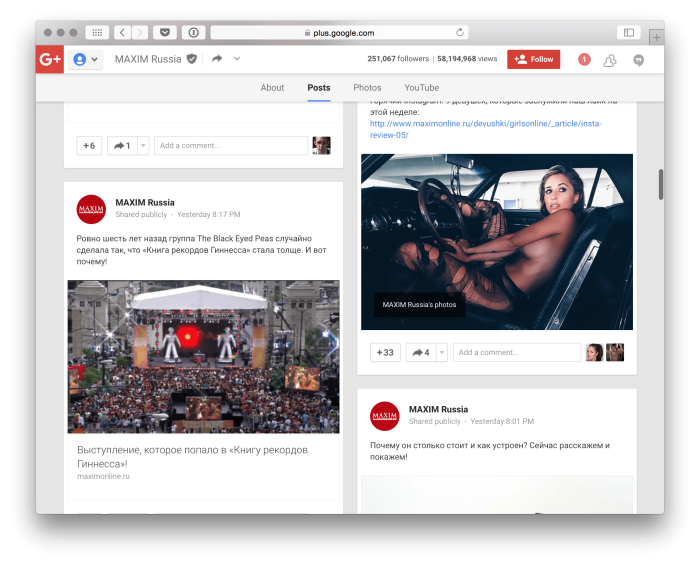Open MAXIM avatar on the Black Eyed Peas post
700x565 pixels.
tap(91, 209)
